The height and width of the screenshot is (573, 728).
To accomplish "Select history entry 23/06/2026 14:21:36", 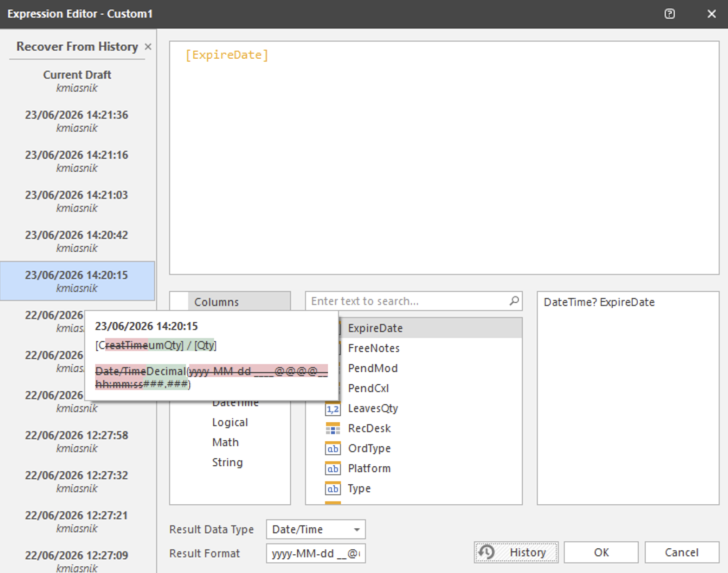I will pos(77,121).
